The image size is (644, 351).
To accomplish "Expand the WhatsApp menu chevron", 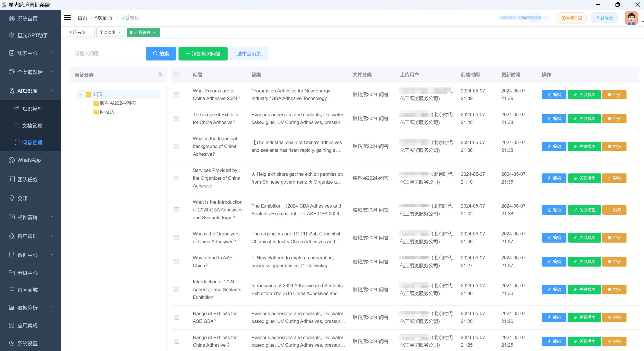I will tap(52, 160).
